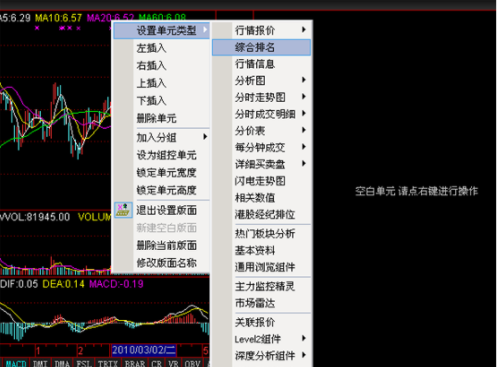The width and height of the screenshot is (499, 367).
Task: Click the 2010/03/02 date marker
Action: 144,350
